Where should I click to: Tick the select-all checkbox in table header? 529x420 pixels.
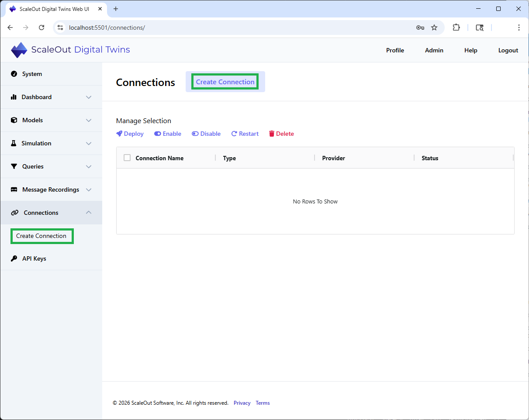[127, 158]
